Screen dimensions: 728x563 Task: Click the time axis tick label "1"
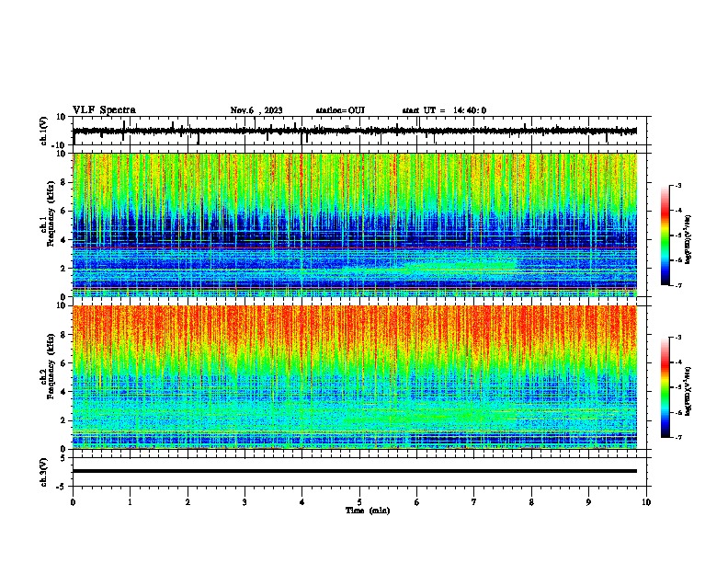click(130, 501)
